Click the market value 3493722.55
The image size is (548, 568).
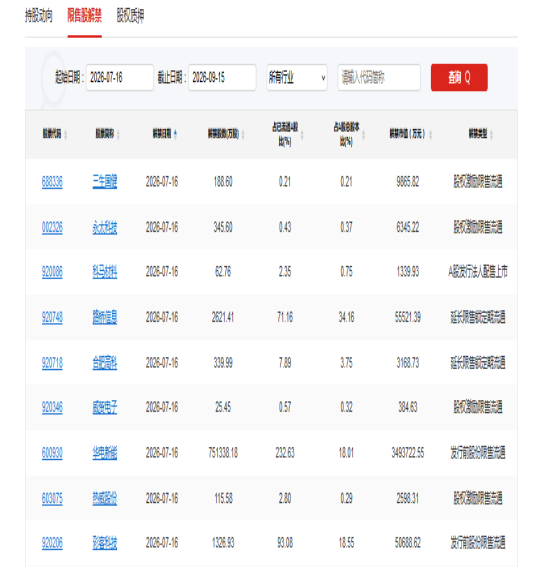408,453
